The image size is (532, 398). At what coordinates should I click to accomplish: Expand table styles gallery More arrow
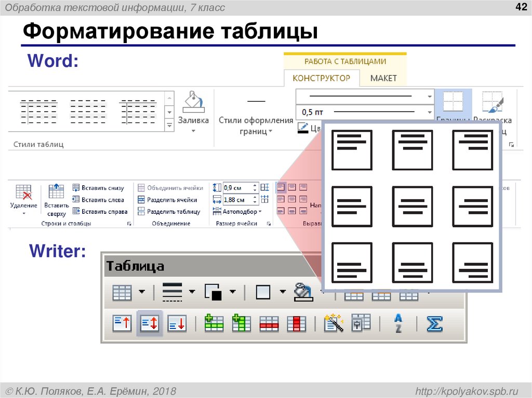point(169,126)
